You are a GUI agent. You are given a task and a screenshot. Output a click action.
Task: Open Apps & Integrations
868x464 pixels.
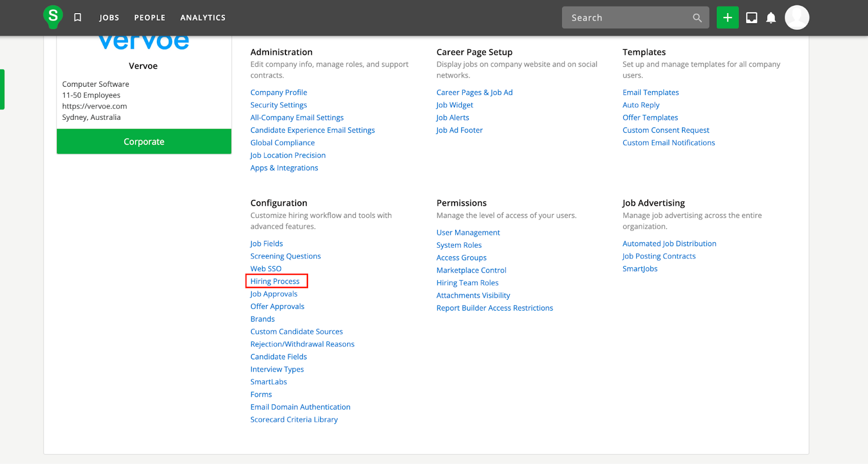click(x=284, y=168)
